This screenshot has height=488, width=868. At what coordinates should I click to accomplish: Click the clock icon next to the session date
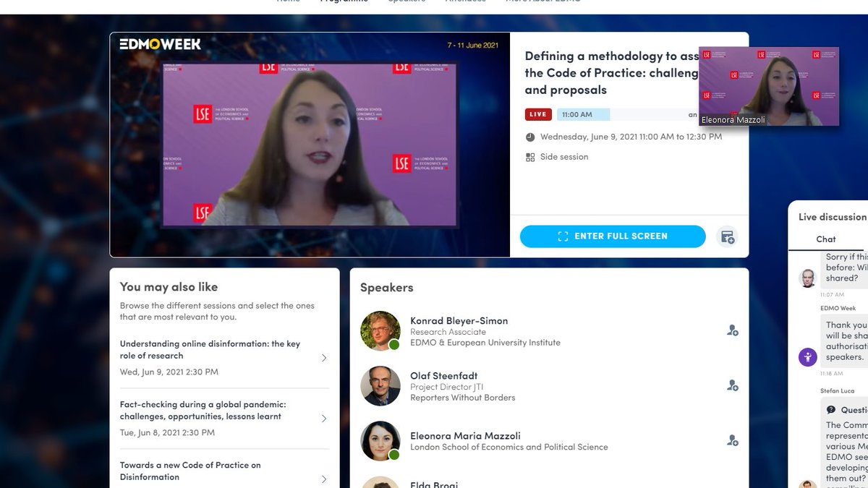tap(529, 137)
